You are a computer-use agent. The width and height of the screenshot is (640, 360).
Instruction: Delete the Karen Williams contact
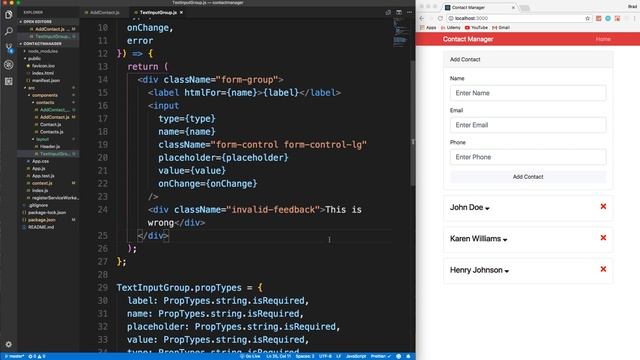click(603, 238)
